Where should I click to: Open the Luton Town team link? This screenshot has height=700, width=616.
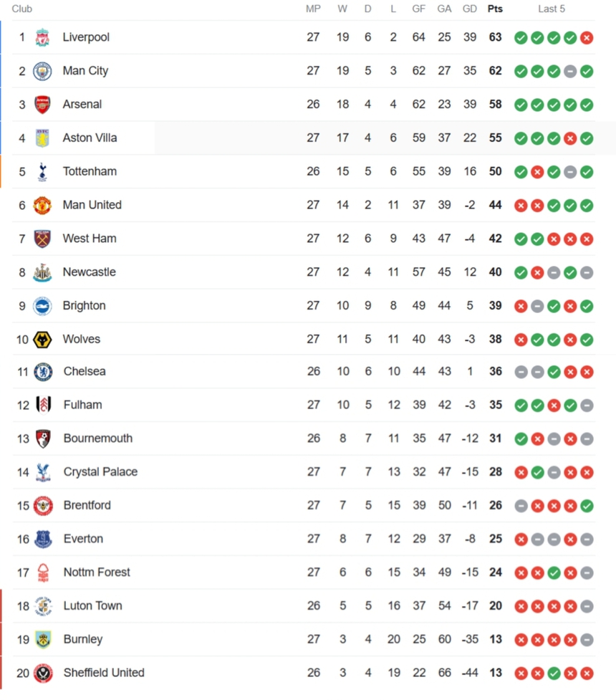coord(92,605)
